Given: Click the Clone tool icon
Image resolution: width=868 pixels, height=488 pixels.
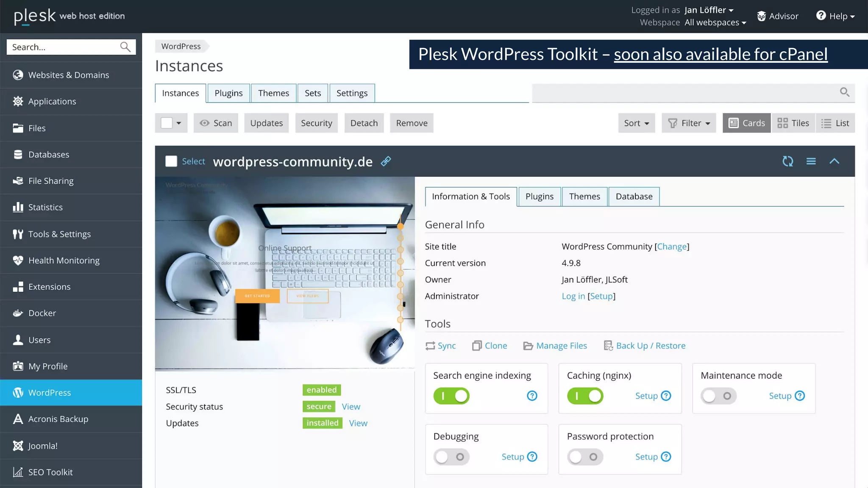Looking at the screenshot, I should click(477, 346).
